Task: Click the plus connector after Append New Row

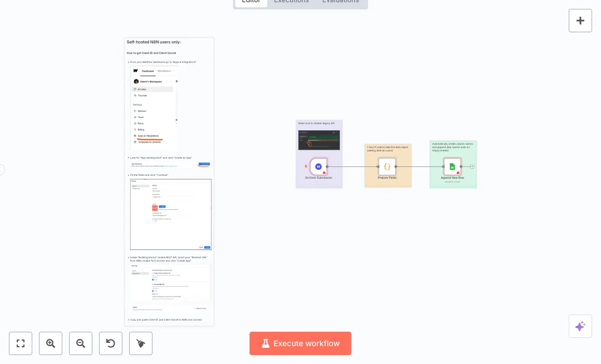Action: tap(471, 166)
